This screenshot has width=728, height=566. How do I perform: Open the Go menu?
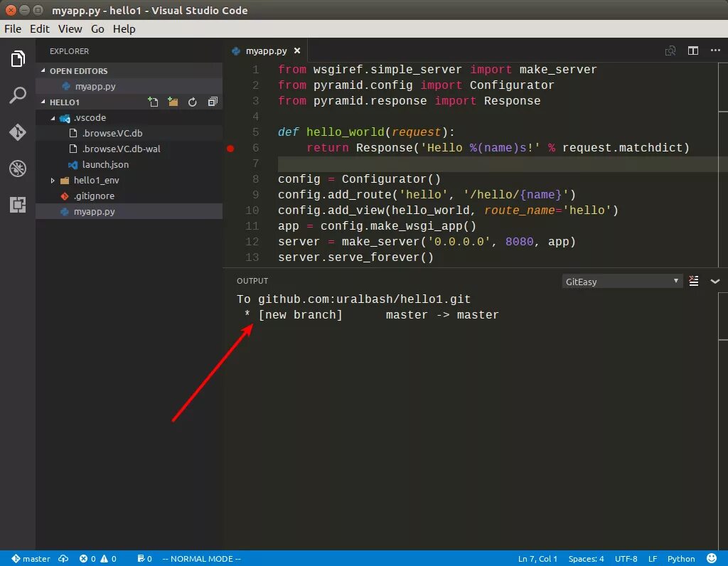pos(97,28)
